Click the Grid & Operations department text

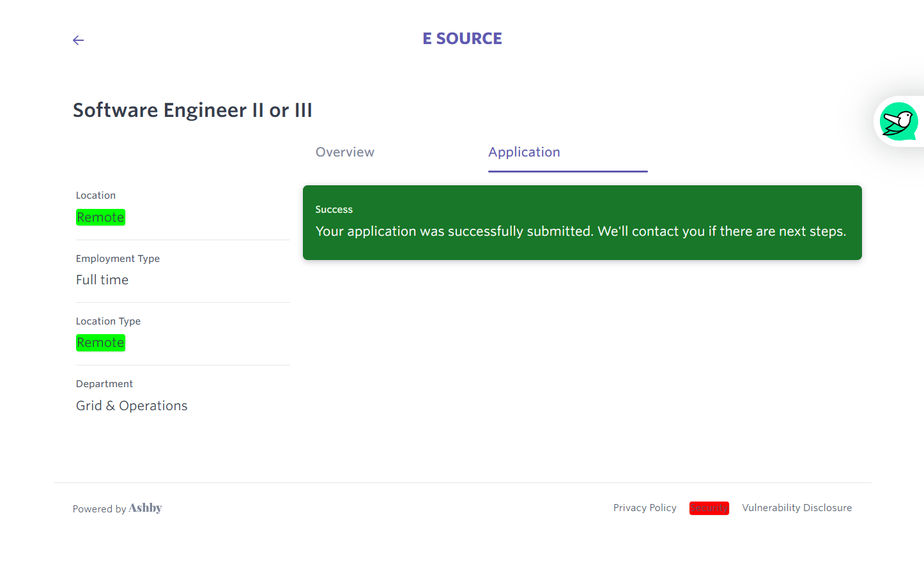pyautogui.click(x=132, y=406)
